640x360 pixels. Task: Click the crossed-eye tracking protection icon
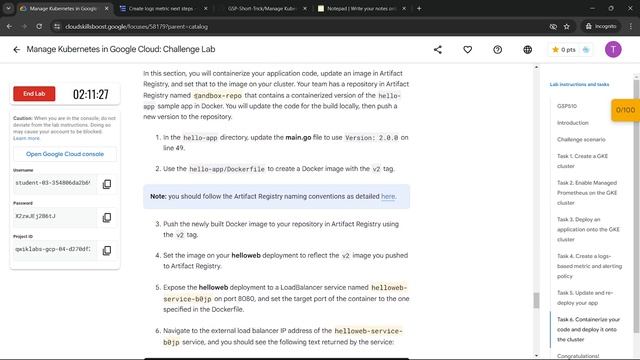pyautogui.click(x=553, y=27)
